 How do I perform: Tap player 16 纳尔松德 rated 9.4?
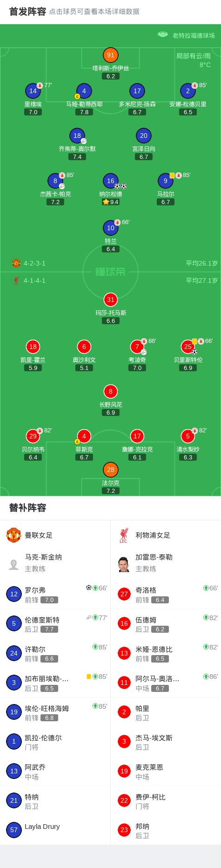point(110,181)
